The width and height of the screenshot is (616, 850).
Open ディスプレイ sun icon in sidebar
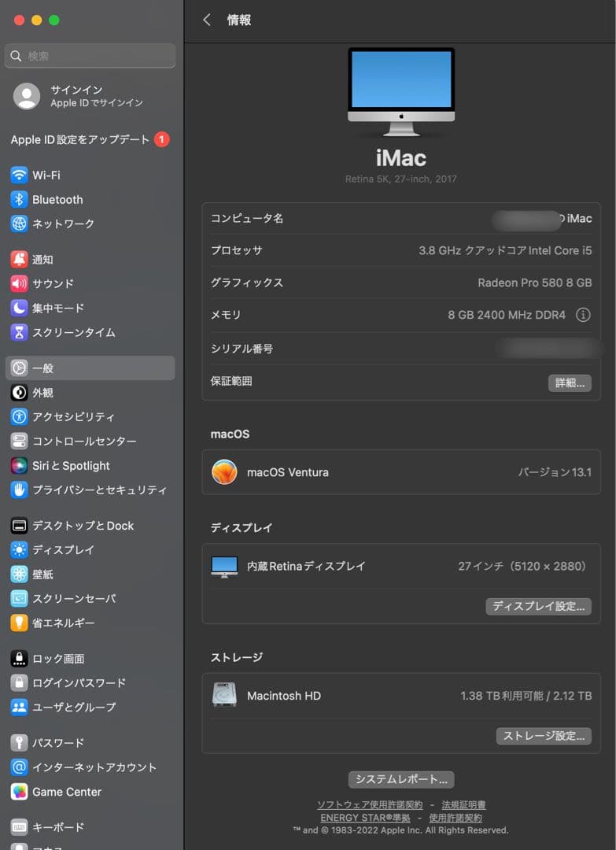(19, 549)
